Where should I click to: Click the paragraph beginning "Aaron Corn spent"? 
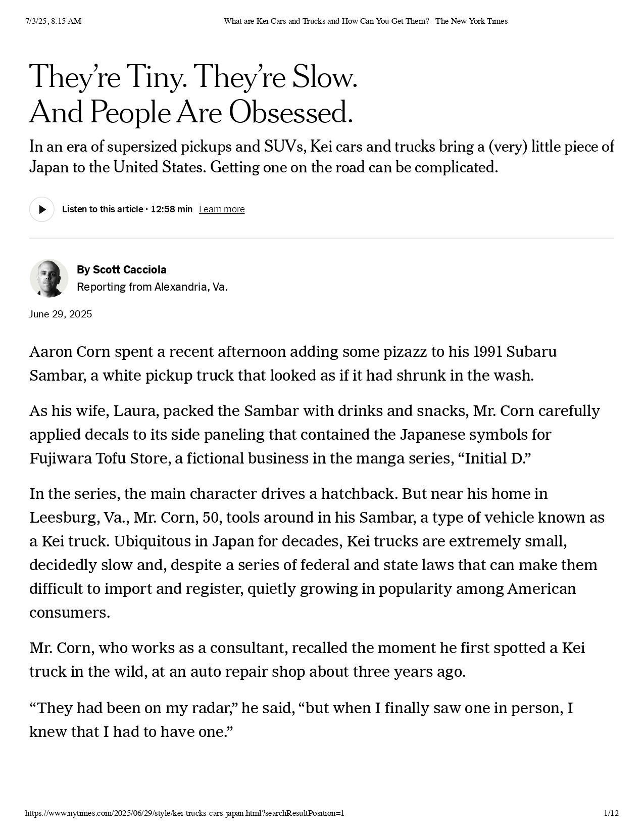pyautogui.click(x=293, y=363)
